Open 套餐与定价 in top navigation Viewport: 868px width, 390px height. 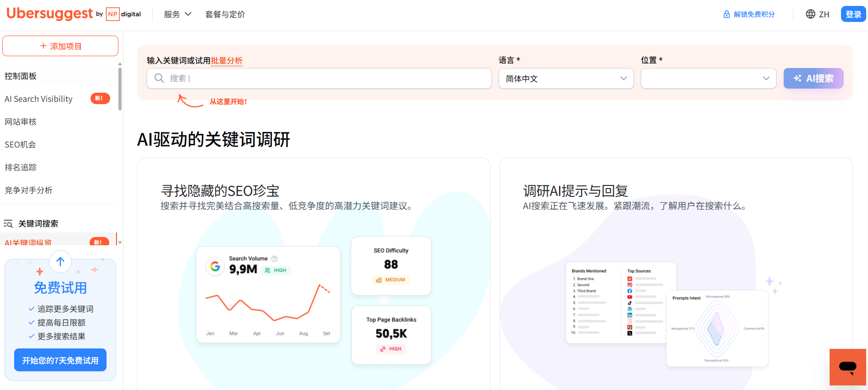225,15
